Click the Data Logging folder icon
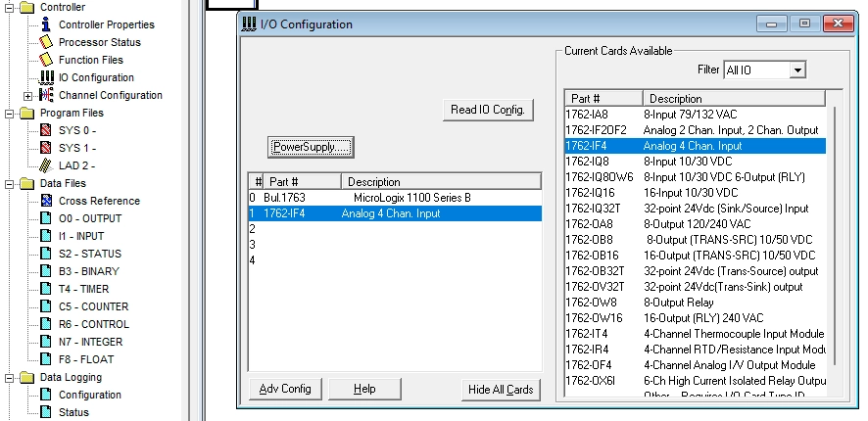This screenshot has height=421, width=868. pos(27,378)
